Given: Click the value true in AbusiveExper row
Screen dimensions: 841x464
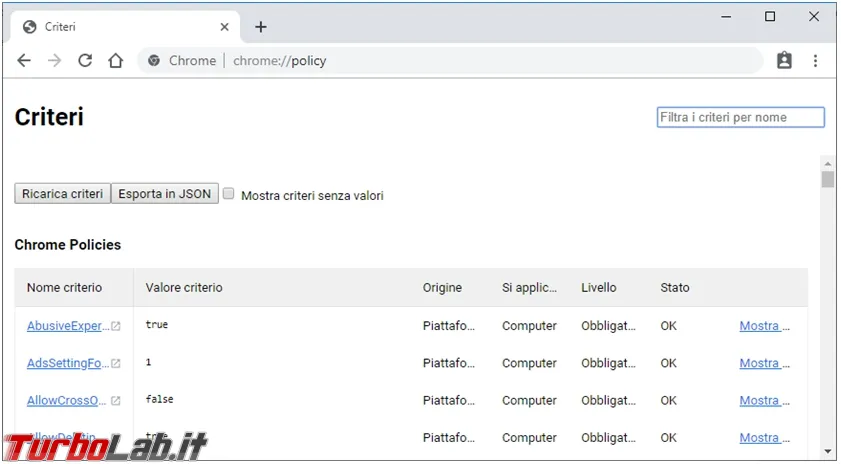Looking at the screenshot, I should pos(157,325).
